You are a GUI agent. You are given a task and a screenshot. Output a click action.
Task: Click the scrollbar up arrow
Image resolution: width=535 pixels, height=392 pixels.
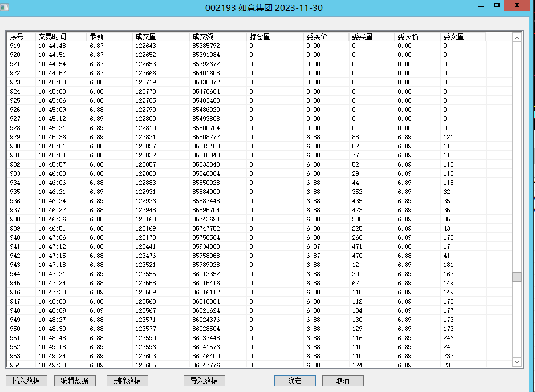[517, 37]
